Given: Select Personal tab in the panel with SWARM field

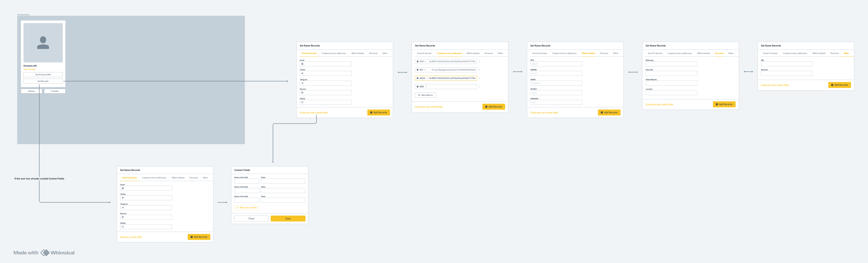Looking at the screenshot, I should click(x=604, y=53).
